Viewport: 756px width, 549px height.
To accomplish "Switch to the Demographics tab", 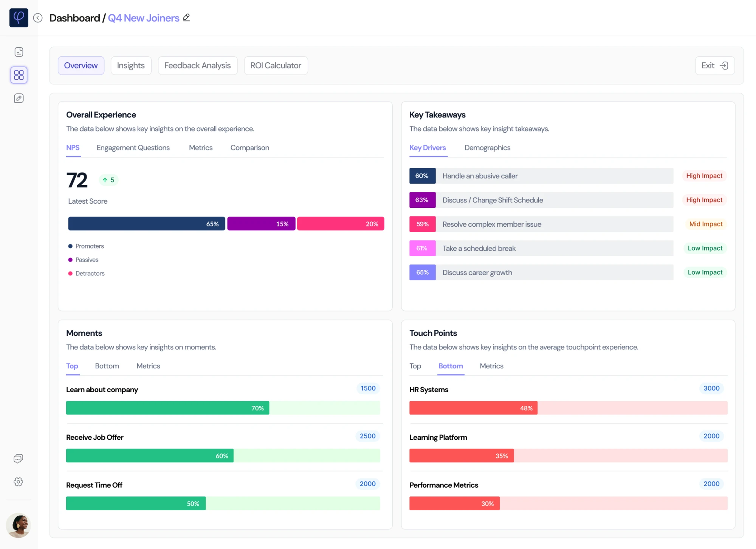I will (x=488, y=148).
